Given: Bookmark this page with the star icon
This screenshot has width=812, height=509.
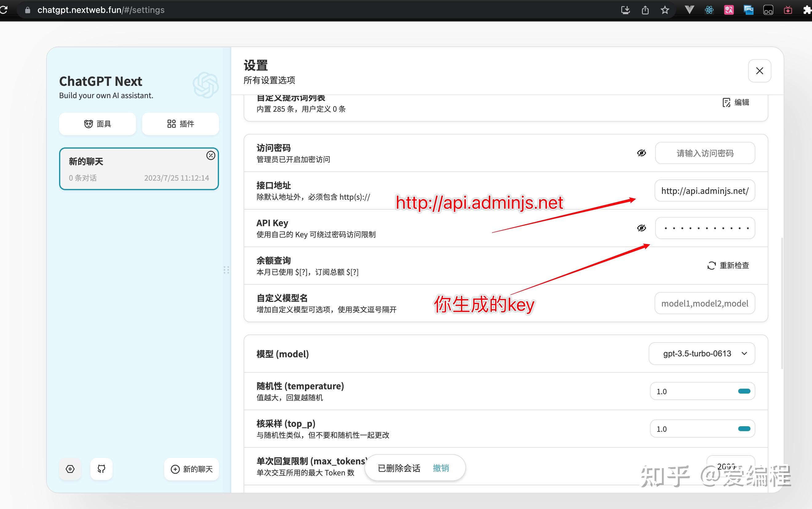Looking at the screenshot, I should (665, 10).
